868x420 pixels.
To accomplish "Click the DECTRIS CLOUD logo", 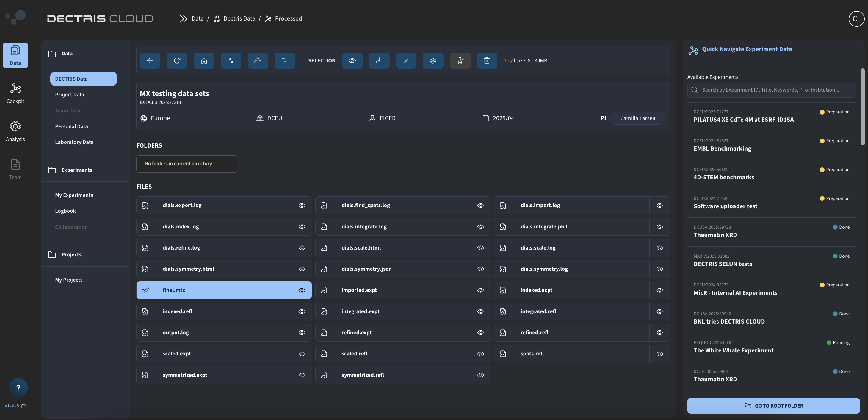I will click(x=100, y=18).
